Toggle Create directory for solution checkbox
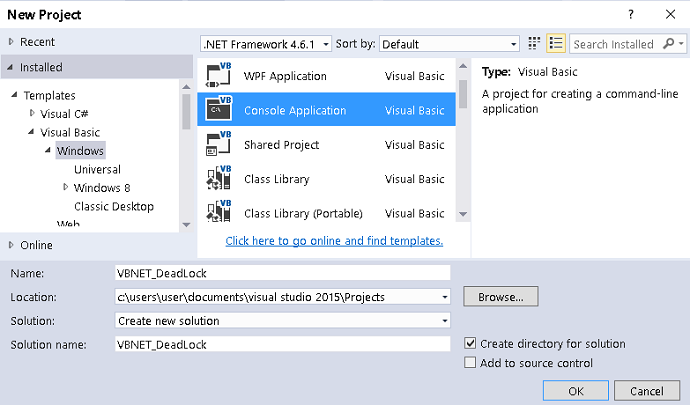 [x=470, y=343]
